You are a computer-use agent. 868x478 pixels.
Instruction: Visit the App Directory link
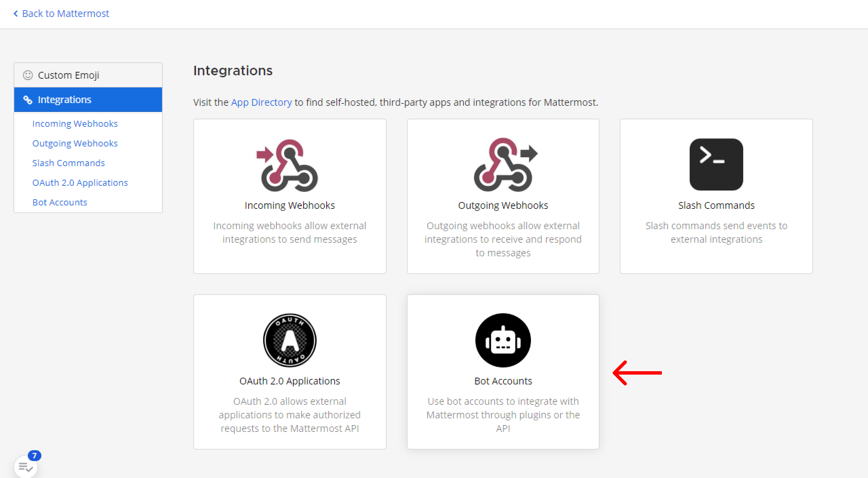click(261, 102)
